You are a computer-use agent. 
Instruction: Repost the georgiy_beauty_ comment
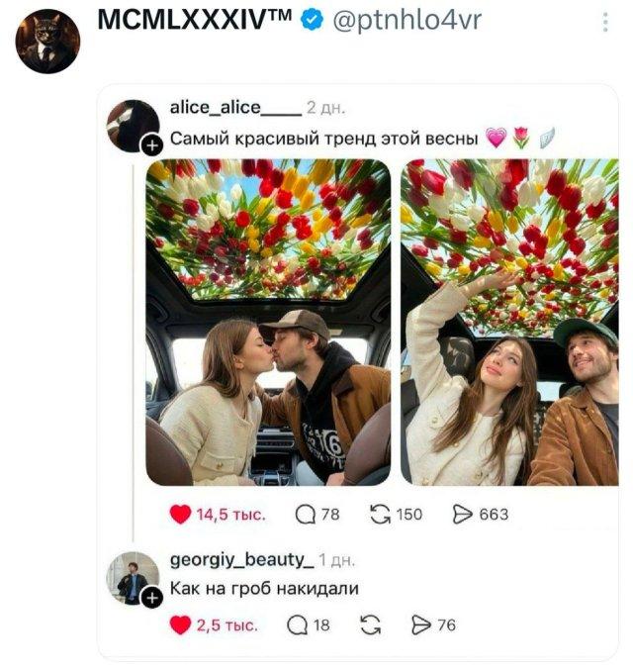pyautogui.click(x=372, y=624)
